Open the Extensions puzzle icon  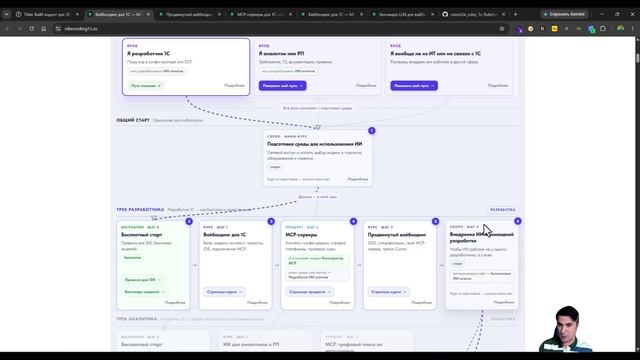(x=603, y=29)
